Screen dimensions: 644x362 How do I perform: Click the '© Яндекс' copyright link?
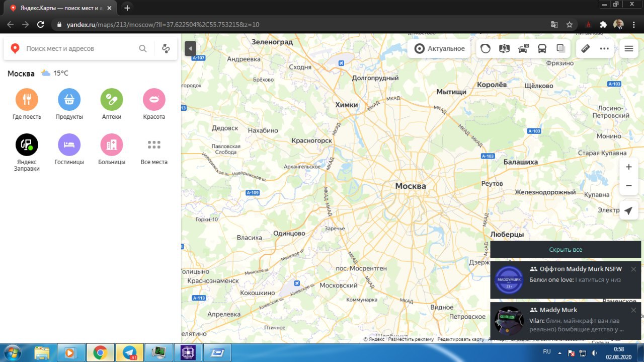pyautogui.click(x=374, y=339)
